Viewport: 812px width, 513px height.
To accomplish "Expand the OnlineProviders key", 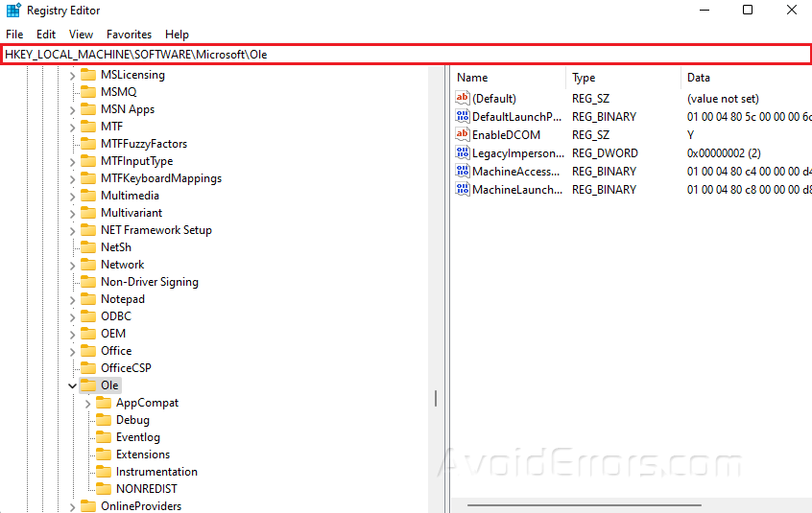I will click(73, 507).
